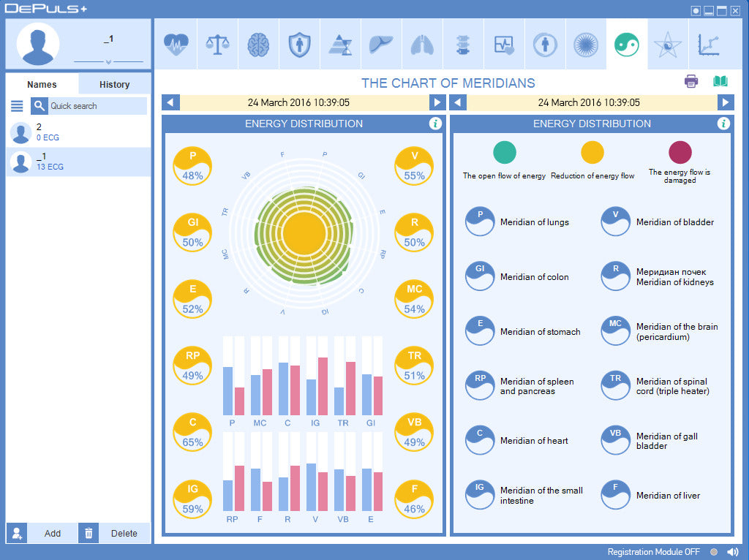The image size is (749, 560).
Task: Expand the patient profile chevron under _1
Action: point(108,62)
